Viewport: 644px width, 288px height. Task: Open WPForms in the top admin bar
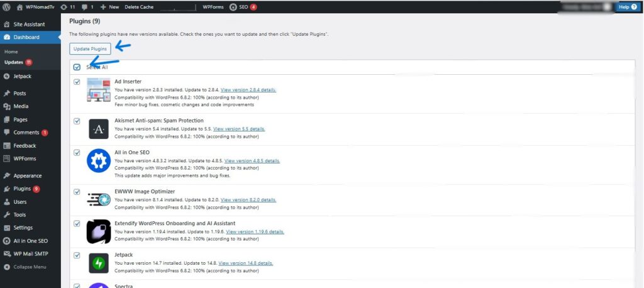pos(213,7)
